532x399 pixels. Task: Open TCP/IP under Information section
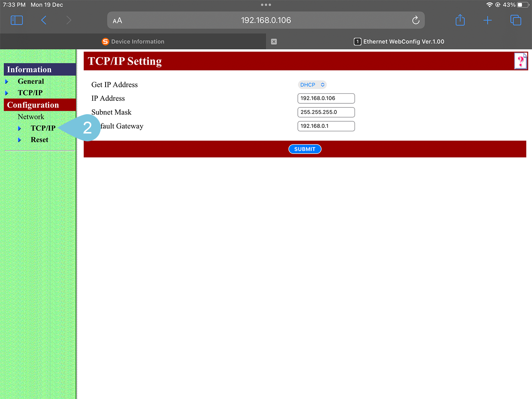pos(30,93)
